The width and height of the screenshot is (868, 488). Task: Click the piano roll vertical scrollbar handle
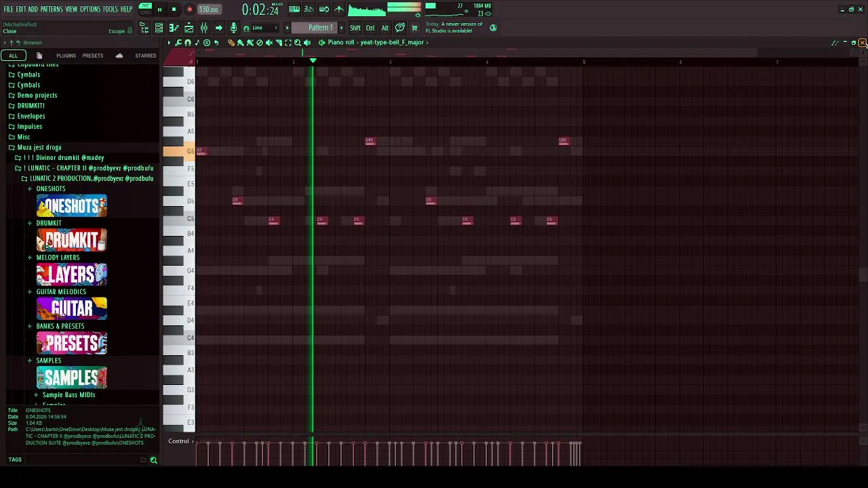pyautogui.click(x=863, y=274)
